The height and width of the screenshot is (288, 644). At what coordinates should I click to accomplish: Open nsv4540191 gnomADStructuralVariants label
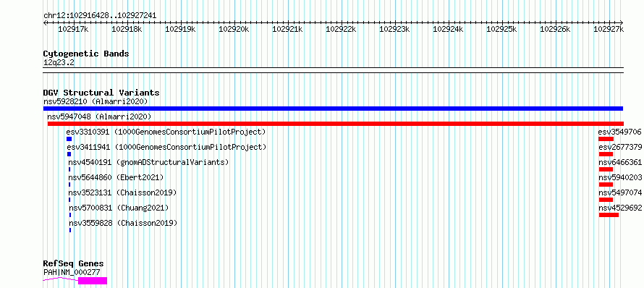148,162
